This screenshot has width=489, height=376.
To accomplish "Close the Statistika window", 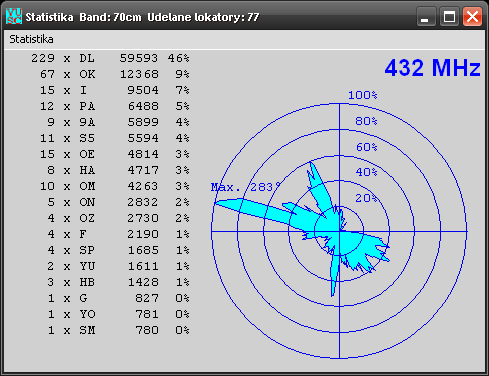I will pos(472,16).
